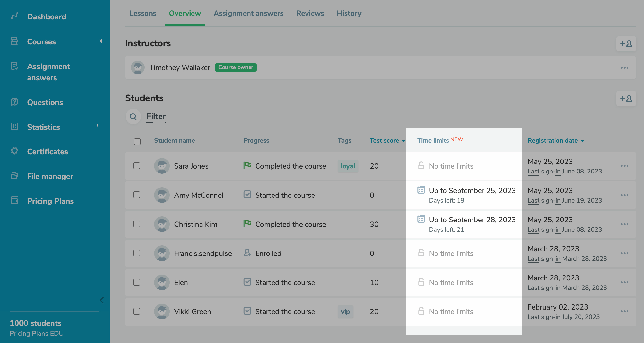Screen dimensions: 644x343
Task: Click the calendar icon in Amy McConnel's time limit
Action: (421, 190)
